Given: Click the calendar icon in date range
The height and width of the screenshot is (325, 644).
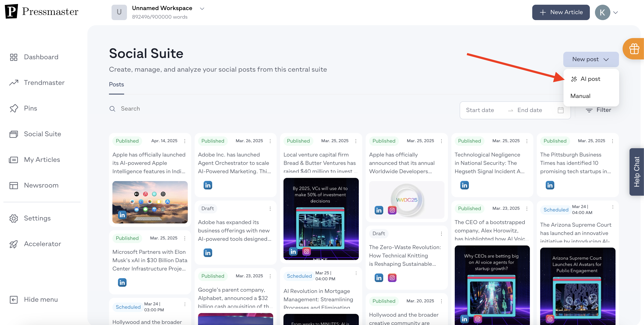Looking at the screenshot, I should click(x=561, y=110).
